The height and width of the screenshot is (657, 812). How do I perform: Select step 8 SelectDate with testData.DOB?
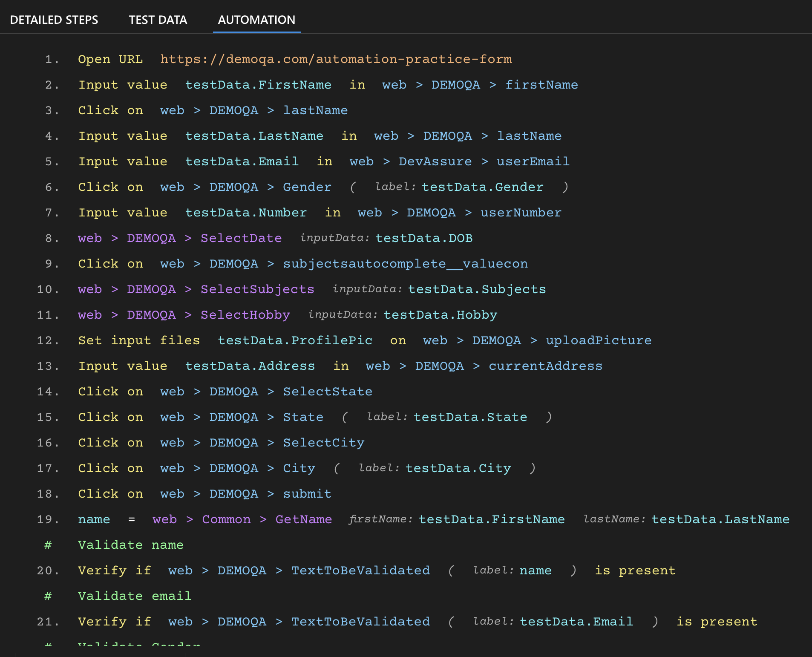point(241,238)
